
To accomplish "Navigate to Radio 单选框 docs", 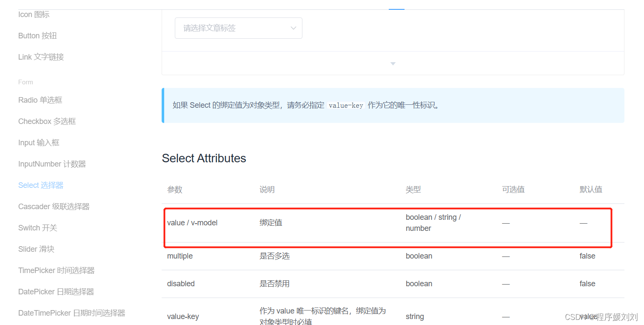I will pyautogui.click(x=40, y=100).
